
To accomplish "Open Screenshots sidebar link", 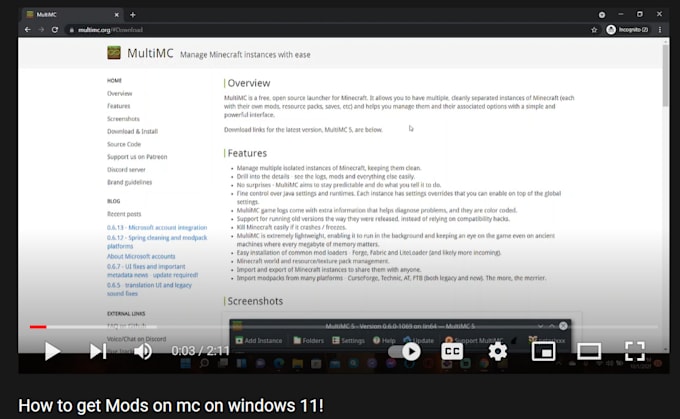I will point(123,118).
